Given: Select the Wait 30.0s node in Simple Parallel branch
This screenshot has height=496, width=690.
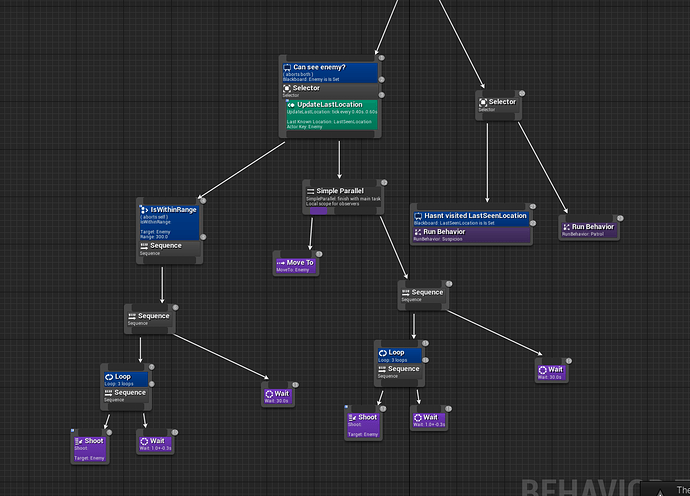Looking at the screenshot, I should [551, 372].
